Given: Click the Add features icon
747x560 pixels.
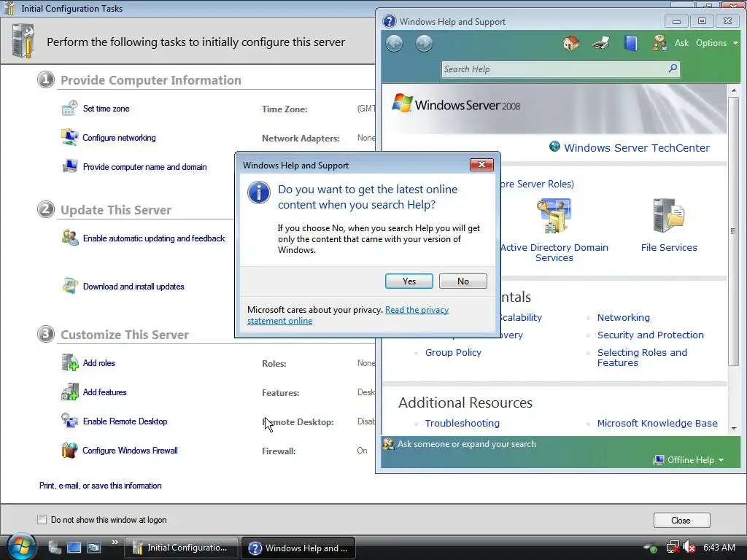Looking at the screenshot, I should (69, 392).
